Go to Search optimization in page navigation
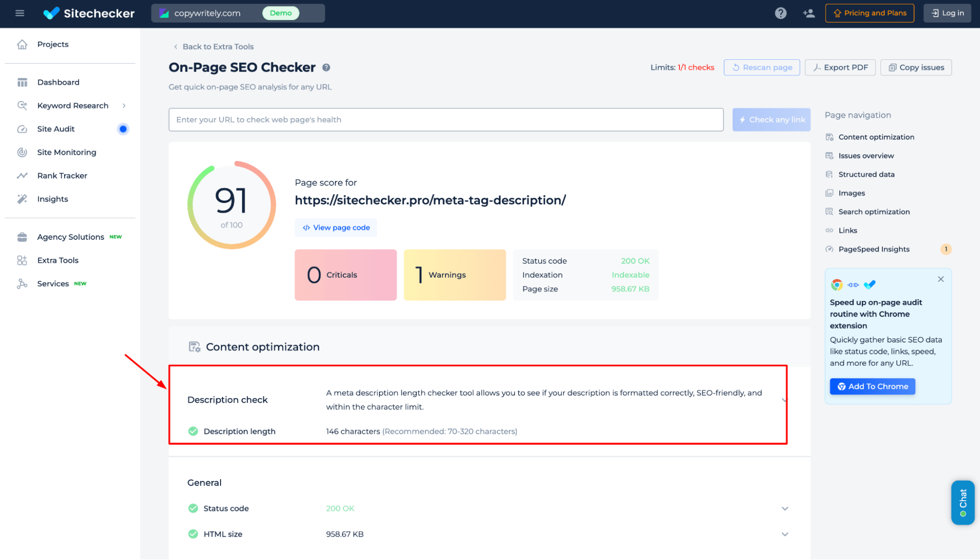 tap(874, 212)
